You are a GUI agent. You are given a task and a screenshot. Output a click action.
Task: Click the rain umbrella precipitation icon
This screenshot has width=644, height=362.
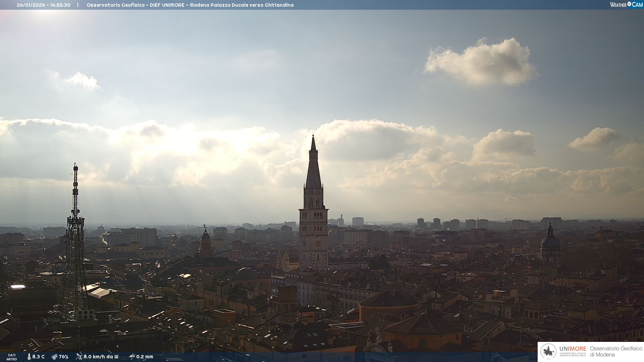pyautogui.click(x=132, y=356)
